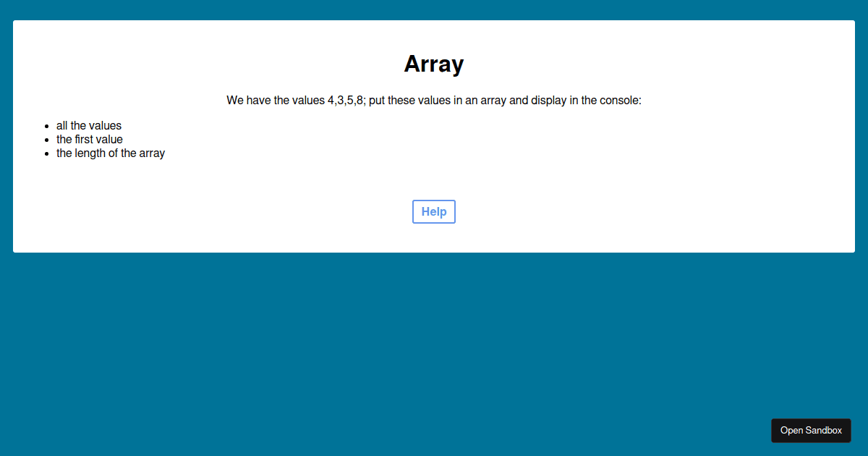Click the 'all the values' bullet item

tap(89, 125)
